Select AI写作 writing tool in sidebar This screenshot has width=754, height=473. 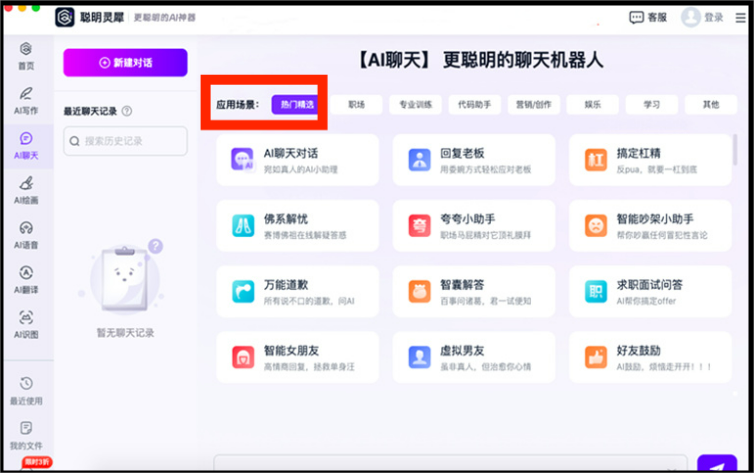tap(25, 99)
